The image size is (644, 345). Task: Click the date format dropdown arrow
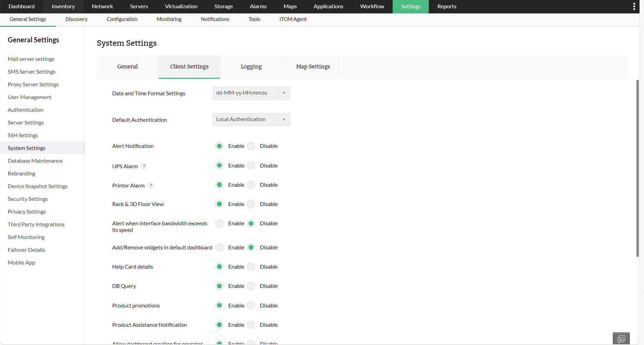pos(284,93)
